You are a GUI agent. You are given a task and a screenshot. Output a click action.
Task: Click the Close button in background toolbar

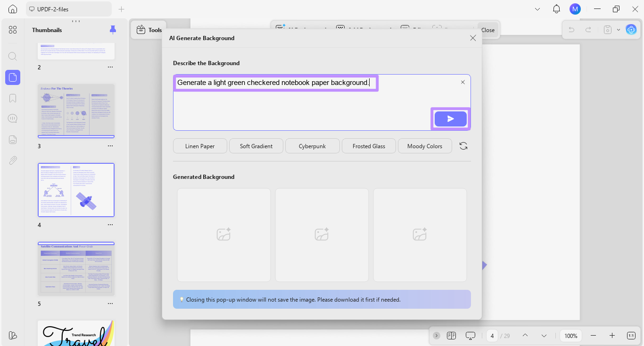point(487,30)
